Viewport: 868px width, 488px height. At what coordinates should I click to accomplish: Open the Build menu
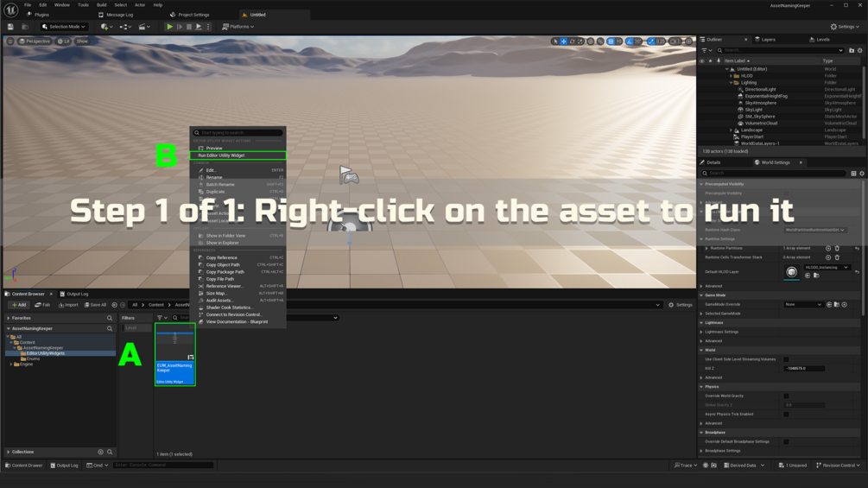pos(101,5)
